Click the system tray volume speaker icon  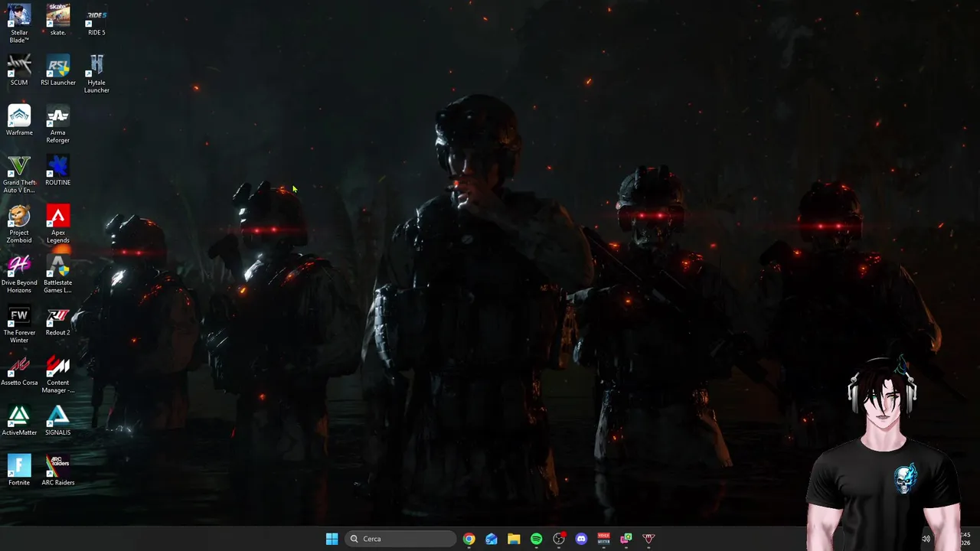click(x=926, y=539)
